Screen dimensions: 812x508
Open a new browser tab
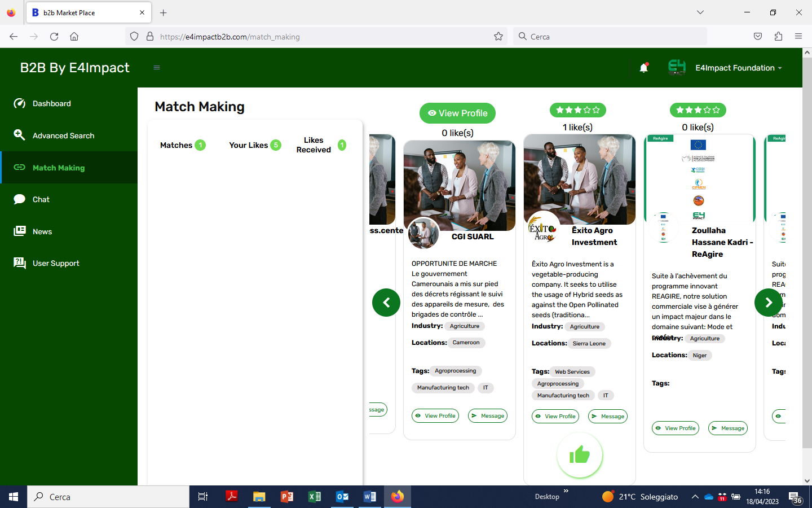click(163, 12)
